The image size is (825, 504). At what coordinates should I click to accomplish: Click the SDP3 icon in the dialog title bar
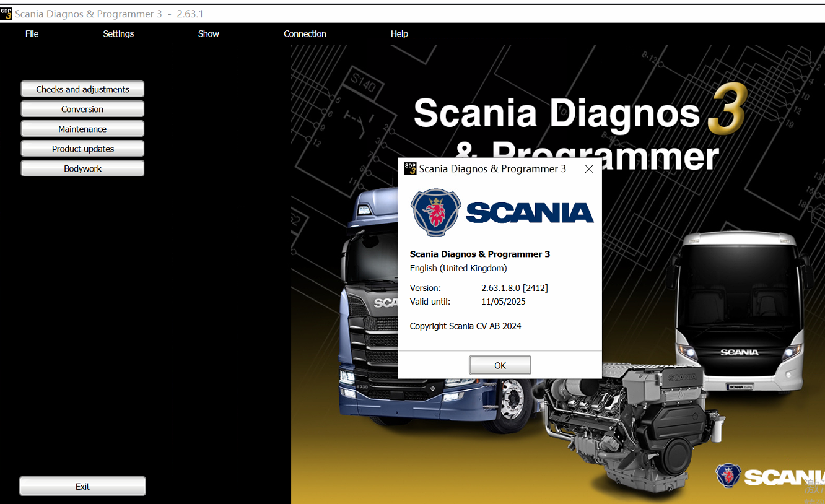tap(409, 168)
